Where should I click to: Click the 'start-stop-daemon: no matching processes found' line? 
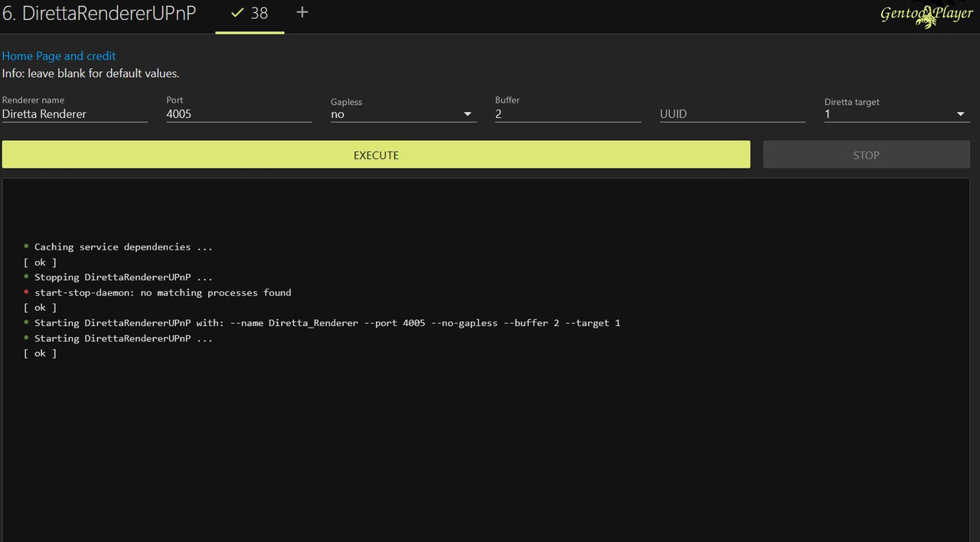pos(158,292)
